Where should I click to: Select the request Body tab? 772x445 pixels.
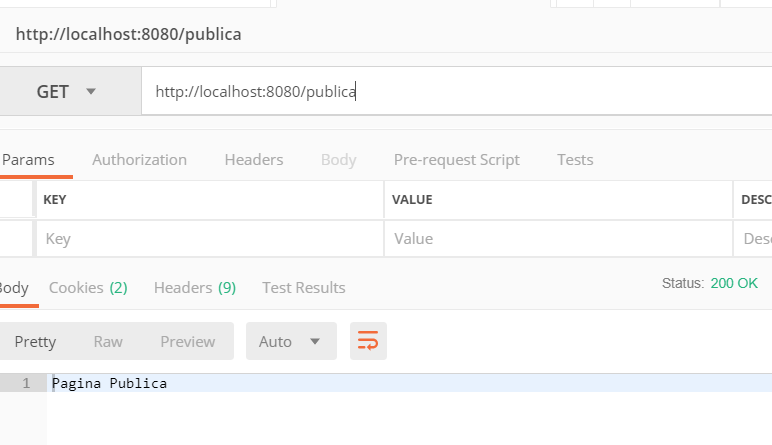tap(338, 159)
